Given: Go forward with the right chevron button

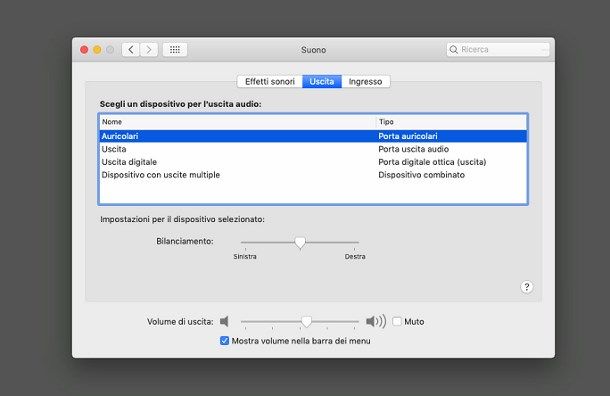Looking at the screenshot, I should pos(149,50).
